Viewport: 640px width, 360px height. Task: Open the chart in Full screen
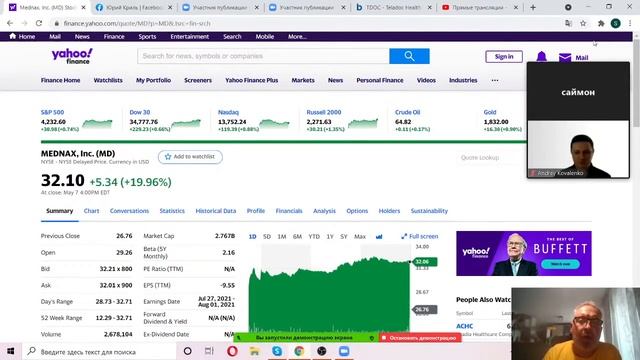[x=420, y=236]
